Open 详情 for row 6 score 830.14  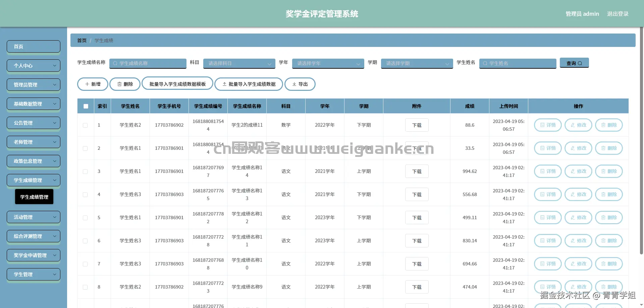(x=548, y=241)
